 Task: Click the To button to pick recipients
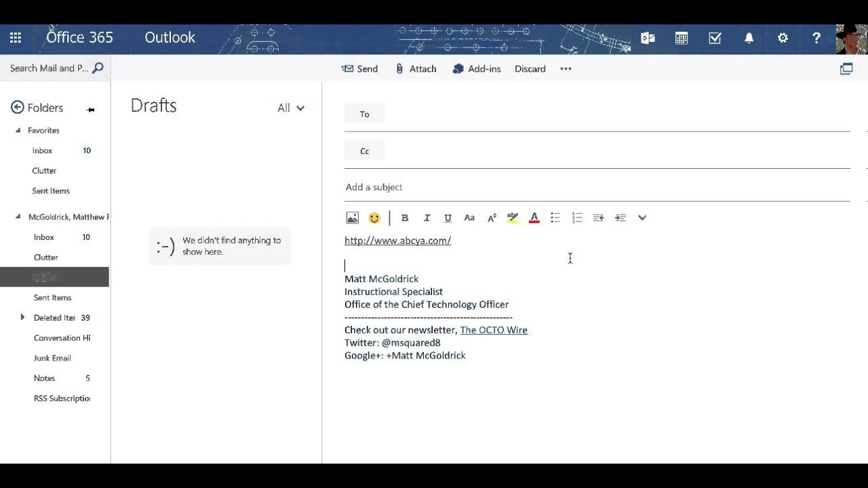tap(365, 114)
